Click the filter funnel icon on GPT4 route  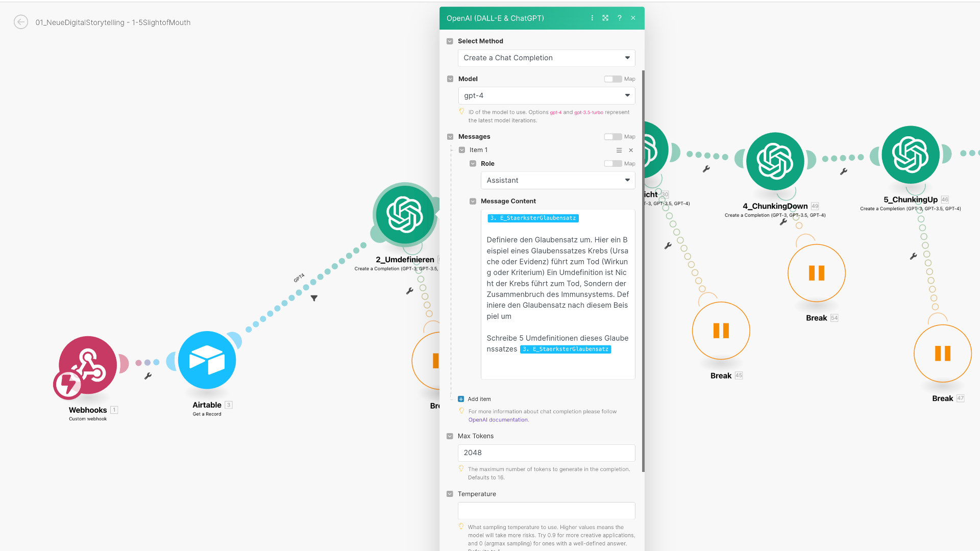[x=314, y=298]
